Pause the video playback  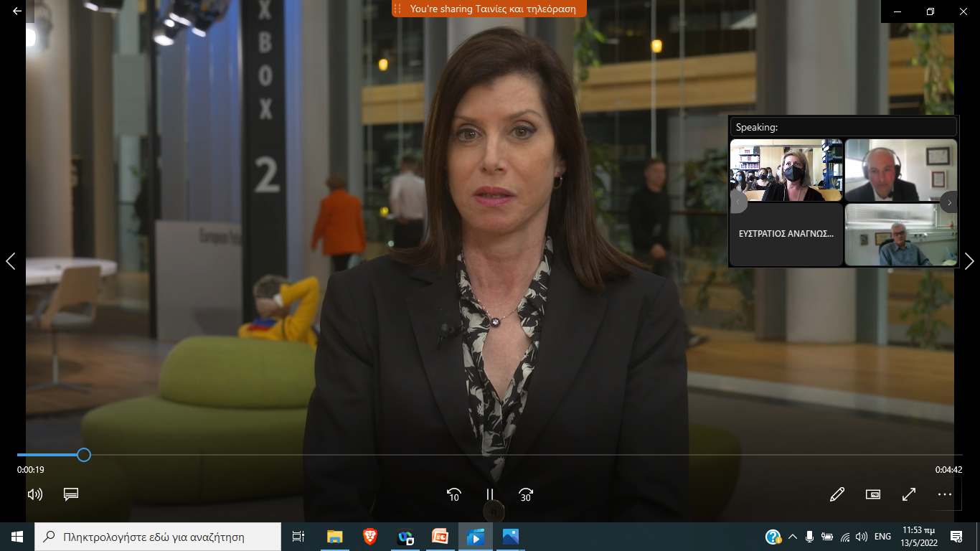[x=490, y=494]
